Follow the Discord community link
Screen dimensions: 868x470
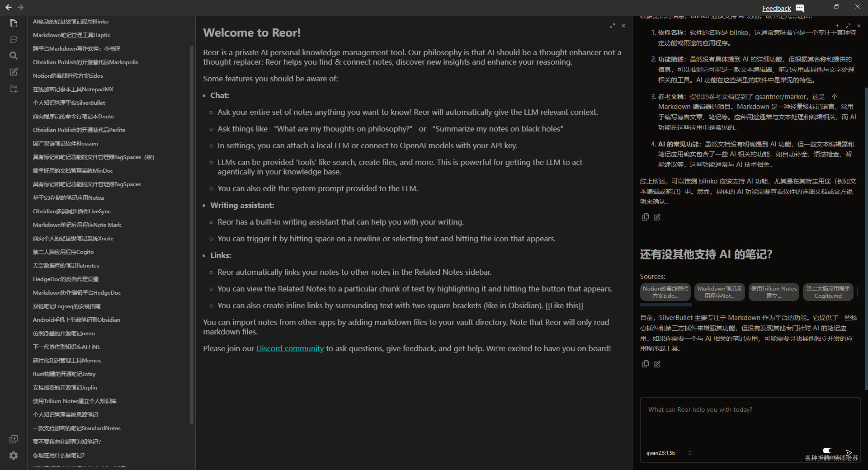(290, 348)
